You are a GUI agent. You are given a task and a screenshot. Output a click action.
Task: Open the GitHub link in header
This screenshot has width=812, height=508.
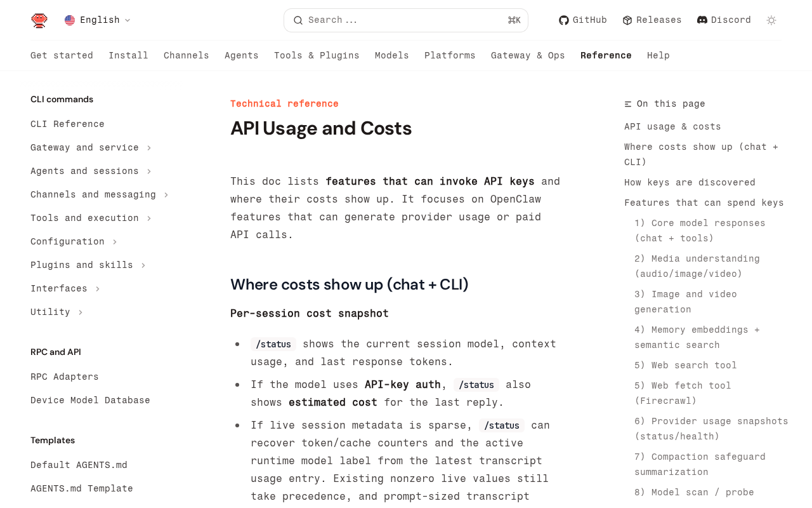pyautogui.click(x=582, y=20)
